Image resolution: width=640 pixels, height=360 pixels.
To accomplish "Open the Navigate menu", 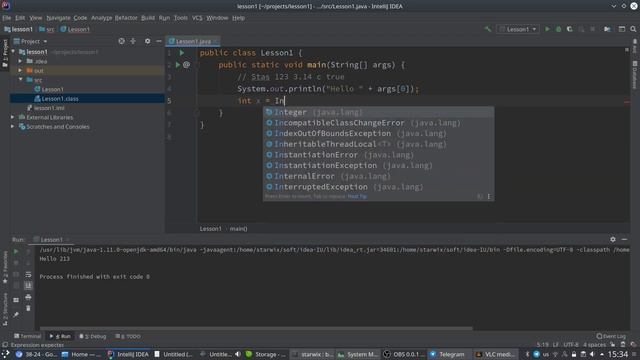I will point(58,18).
